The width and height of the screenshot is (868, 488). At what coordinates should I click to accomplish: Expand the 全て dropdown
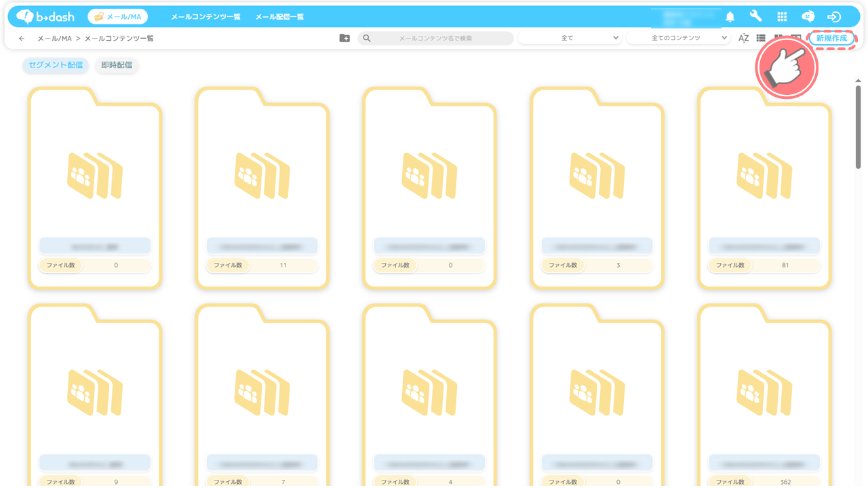tap(570, 39)
